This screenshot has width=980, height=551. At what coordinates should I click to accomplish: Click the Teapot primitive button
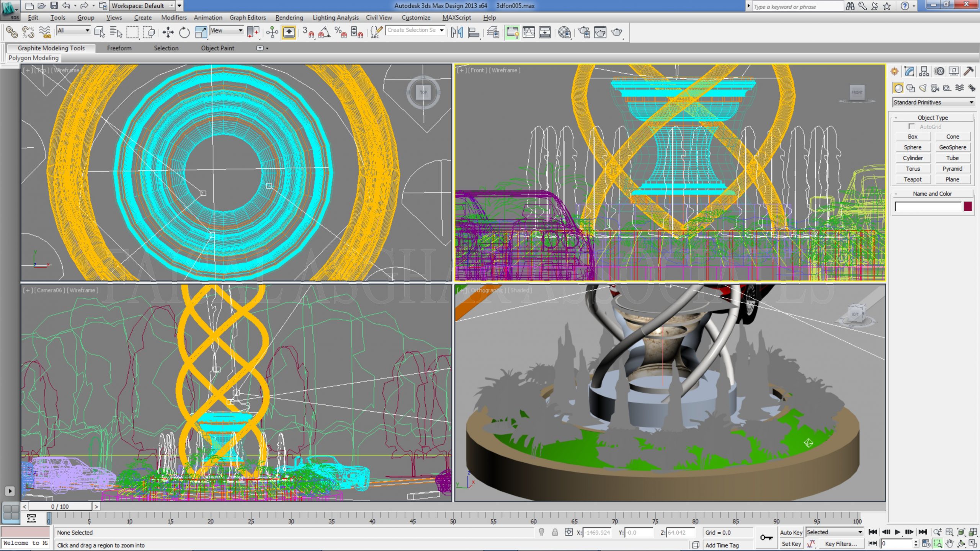tap(913, 179)
